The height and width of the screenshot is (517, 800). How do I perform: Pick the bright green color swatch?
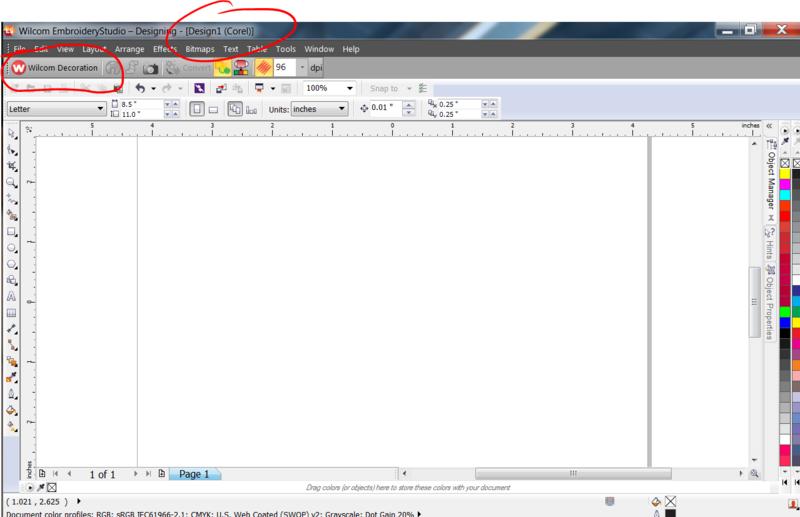pyautogui.click(x=785, y=312)
